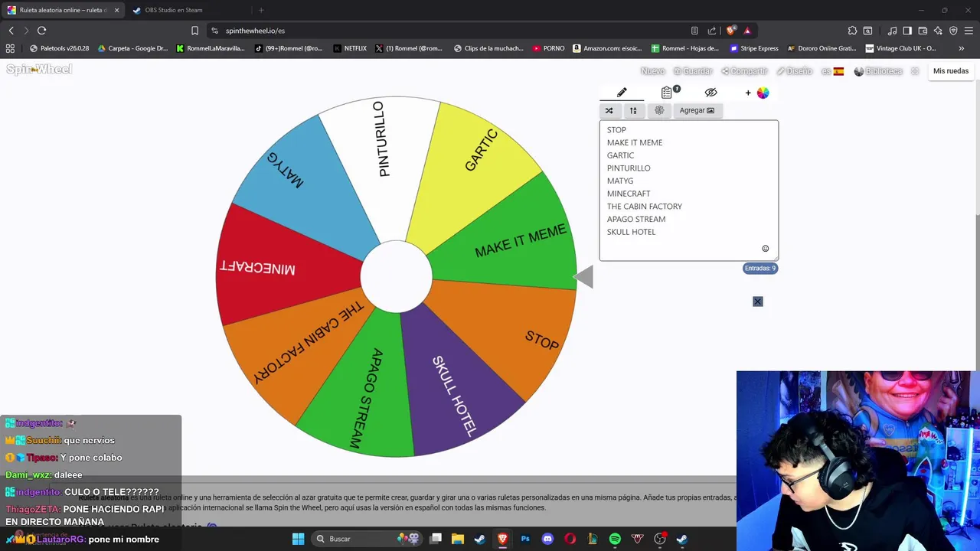Image resolution: width=980 pixels, height=551 pixels.
Task: Open Stripe Express bookmark
Action: 754,48
